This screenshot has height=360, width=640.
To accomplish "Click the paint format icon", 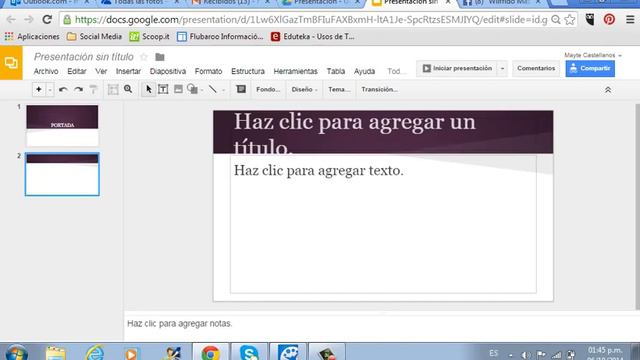I will [x=93, y=89].
